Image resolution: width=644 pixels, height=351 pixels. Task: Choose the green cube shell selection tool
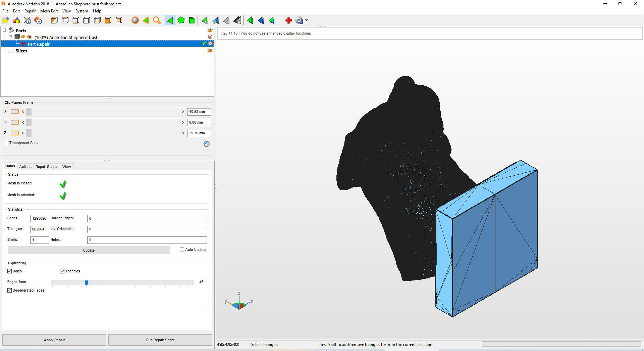pyautogui.click(x=192, y=20)
